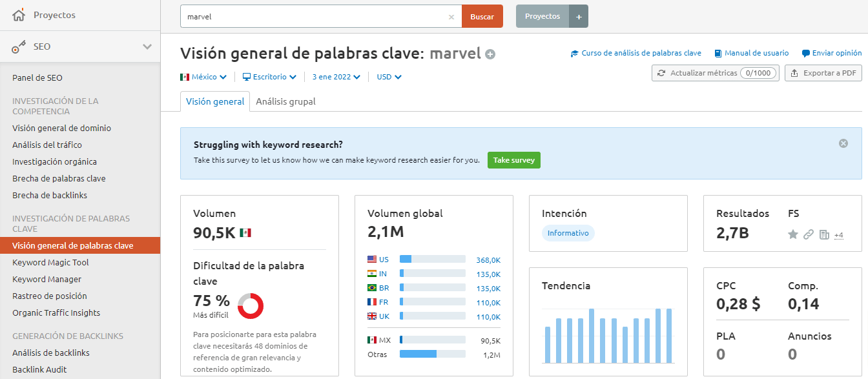The height and width of the screenshot is (379, 868).
Task: Click the star SERP feature icon
Action: click(793, 234)
